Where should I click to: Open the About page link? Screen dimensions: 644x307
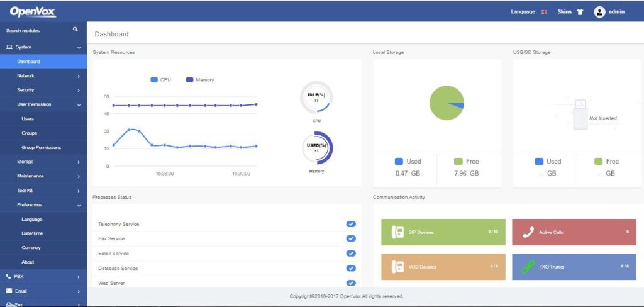coord(28,262)
